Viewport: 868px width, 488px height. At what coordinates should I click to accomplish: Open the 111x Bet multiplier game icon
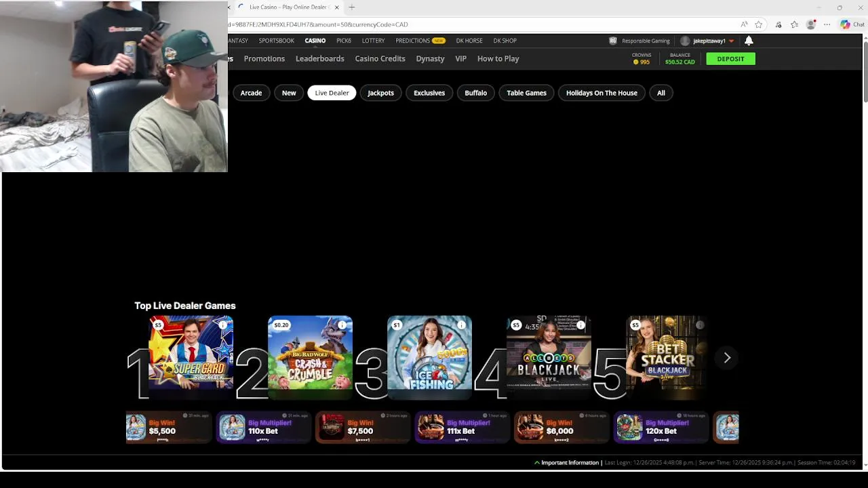pyautogui.click(x=431, y=428)
